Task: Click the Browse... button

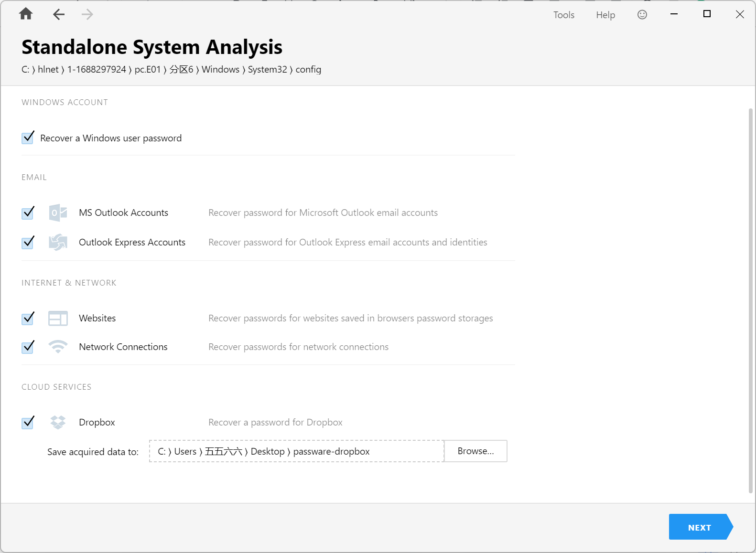Action: click(475, 451)
